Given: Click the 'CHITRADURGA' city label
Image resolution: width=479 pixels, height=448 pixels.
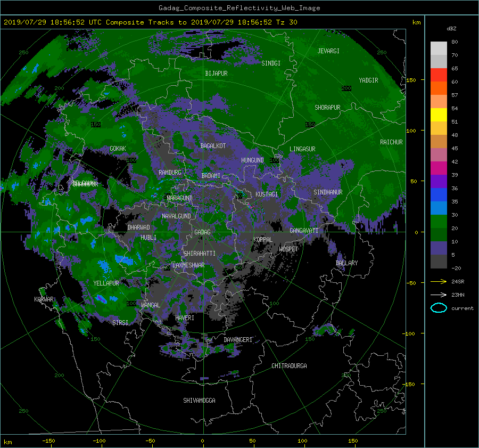Looking at the screenshot, I should click(289, 366).
